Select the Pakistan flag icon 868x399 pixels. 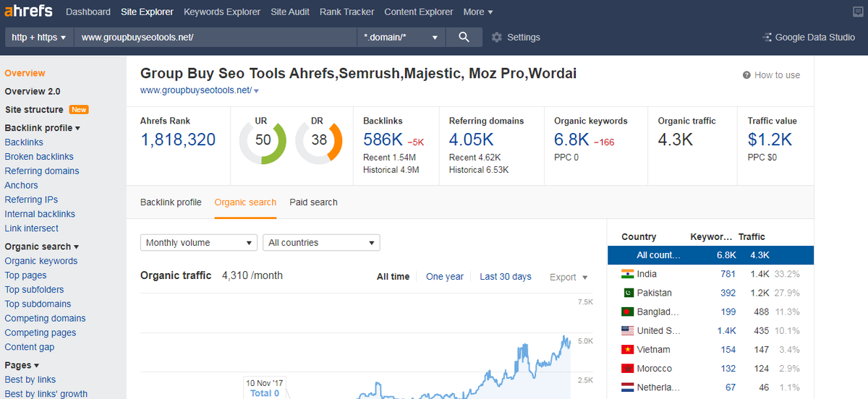point(628,293)
